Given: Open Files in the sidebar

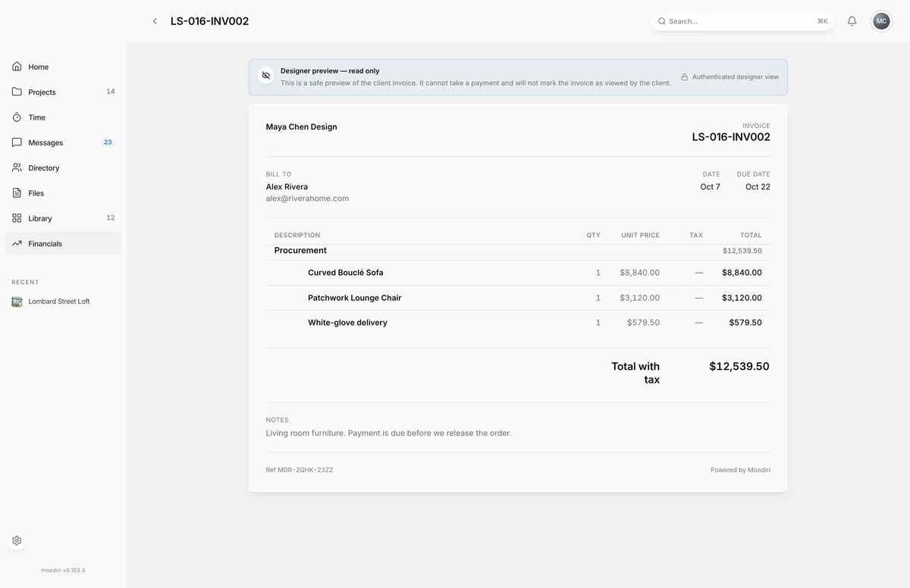Looking at the screenshot, I should click(63, 193).
